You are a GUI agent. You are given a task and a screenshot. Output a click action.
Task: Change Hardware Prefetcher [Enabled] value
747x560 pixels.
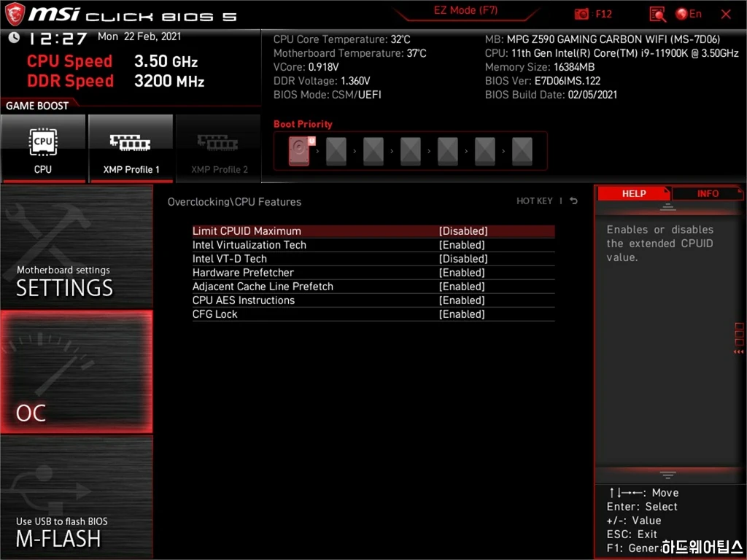(462, 273)
